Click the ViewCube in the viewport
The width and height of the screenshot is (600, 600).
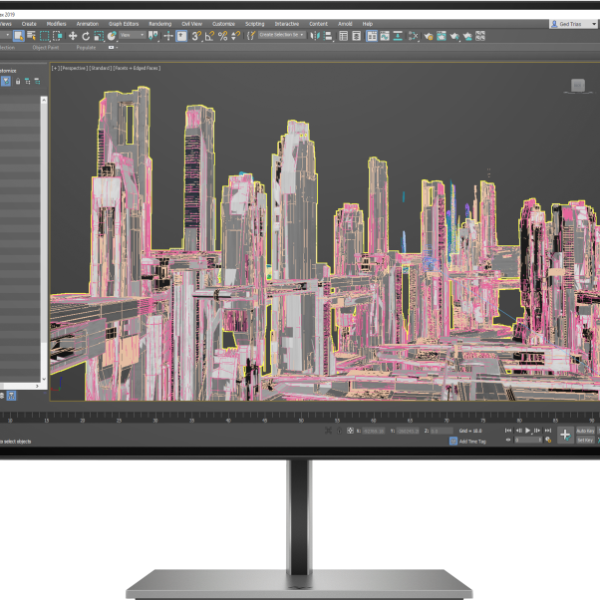point(578,86)
